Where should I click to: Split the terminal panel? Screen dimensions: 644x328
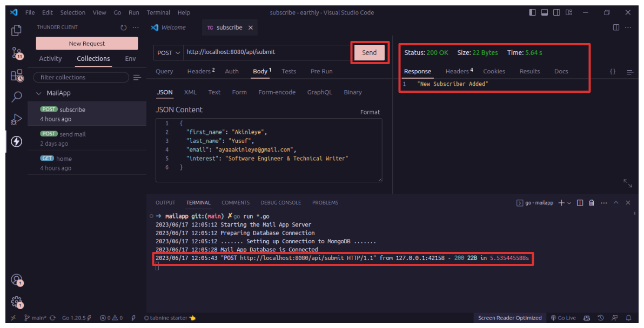click(x=580, y=203)
